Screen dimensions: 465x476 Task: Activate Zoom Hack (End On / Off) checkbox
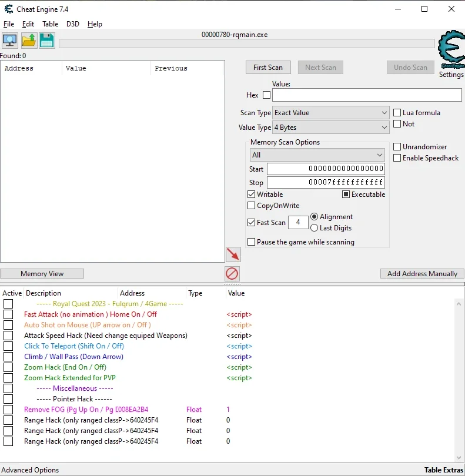click(8, 367)
